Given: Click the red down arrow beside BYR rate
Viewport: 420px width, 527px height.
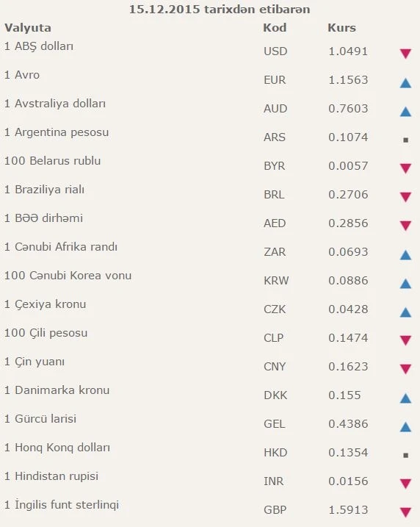Looking at the screenshot, I should pos(405,168).
